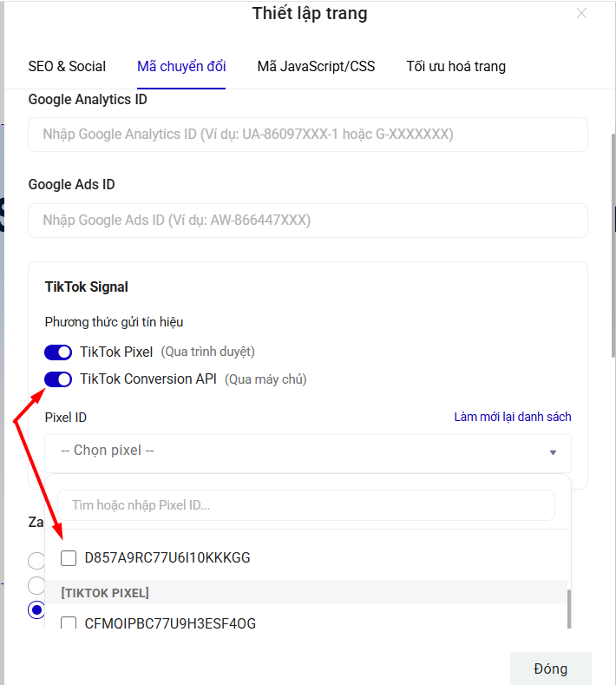
Task: Click the Làm mới lại danh sách link
Action: 513,417
